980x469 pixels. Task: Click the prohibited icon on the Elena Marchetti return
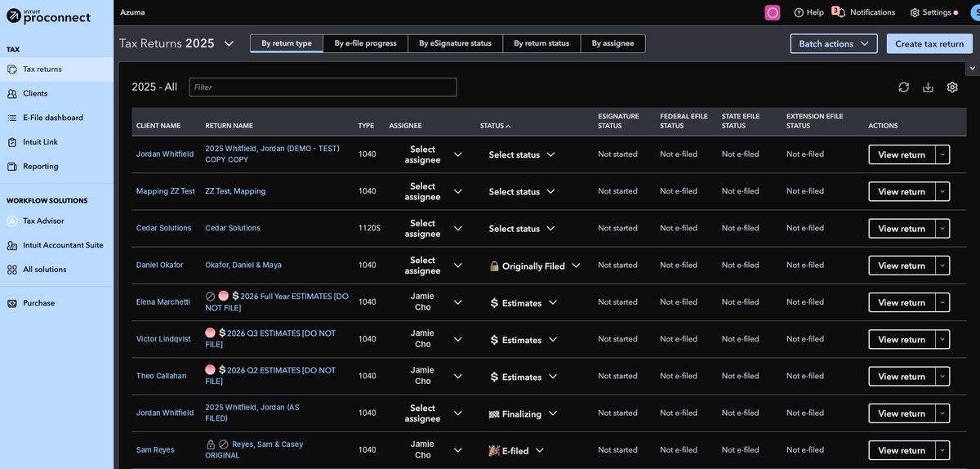tap(210, 296)
